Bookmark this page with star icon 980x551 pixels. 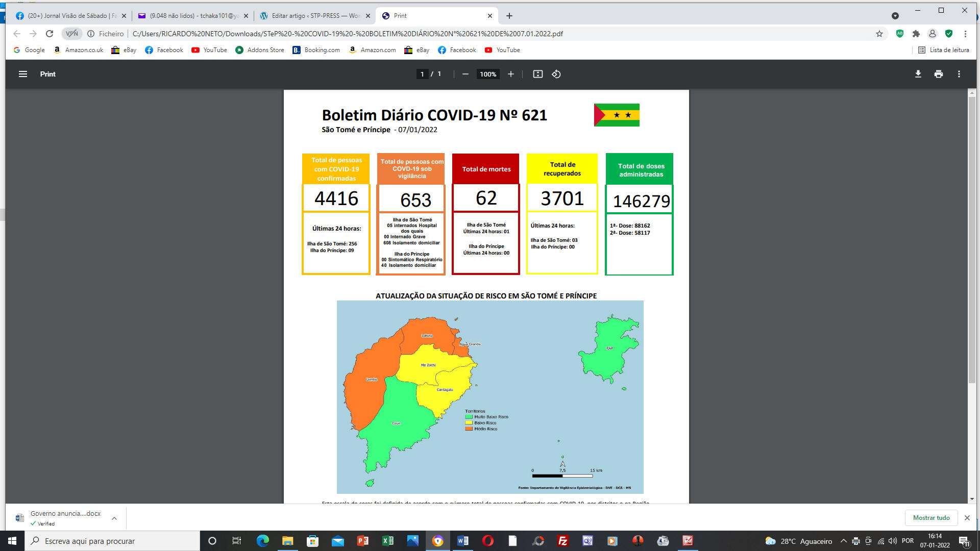tap(879, 34)
